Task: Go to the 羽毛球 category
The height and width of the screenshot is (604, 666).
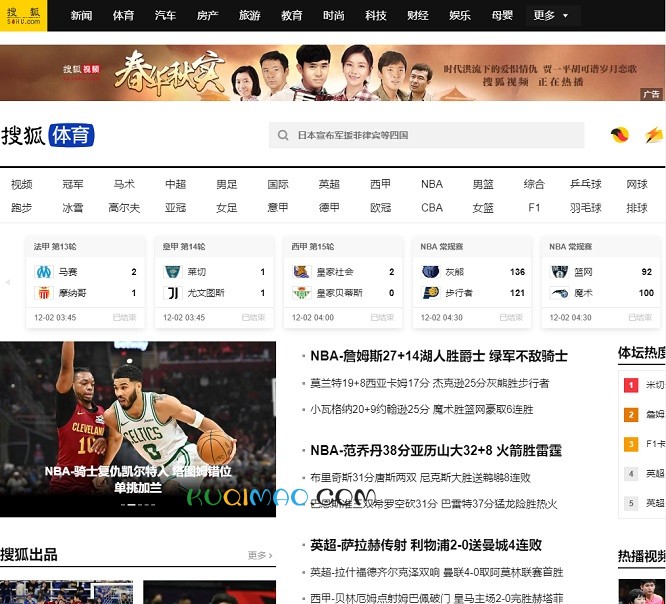Action: (586, 208)
